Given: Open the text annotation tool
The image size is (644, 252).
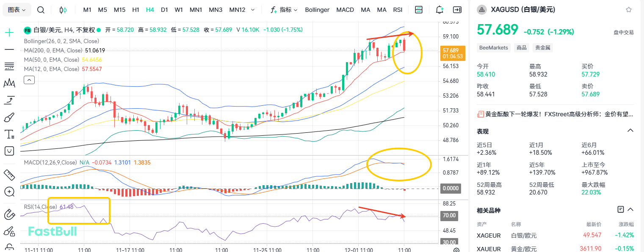Looking at the screenshot, I should 9,134.
